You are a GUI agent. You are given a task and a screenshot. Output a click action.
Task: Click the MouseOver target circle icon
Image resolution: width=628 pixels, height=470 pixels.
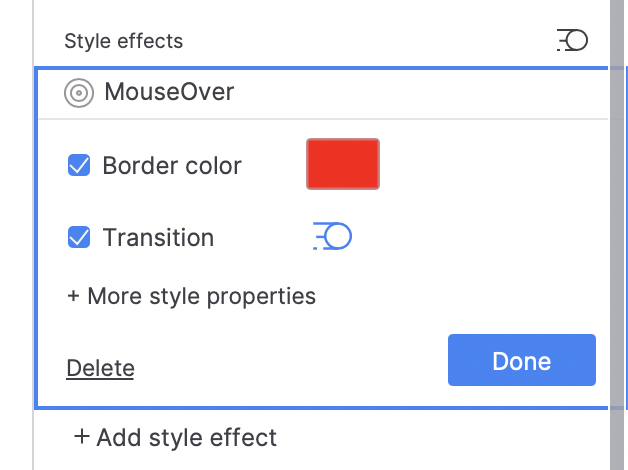78,94
